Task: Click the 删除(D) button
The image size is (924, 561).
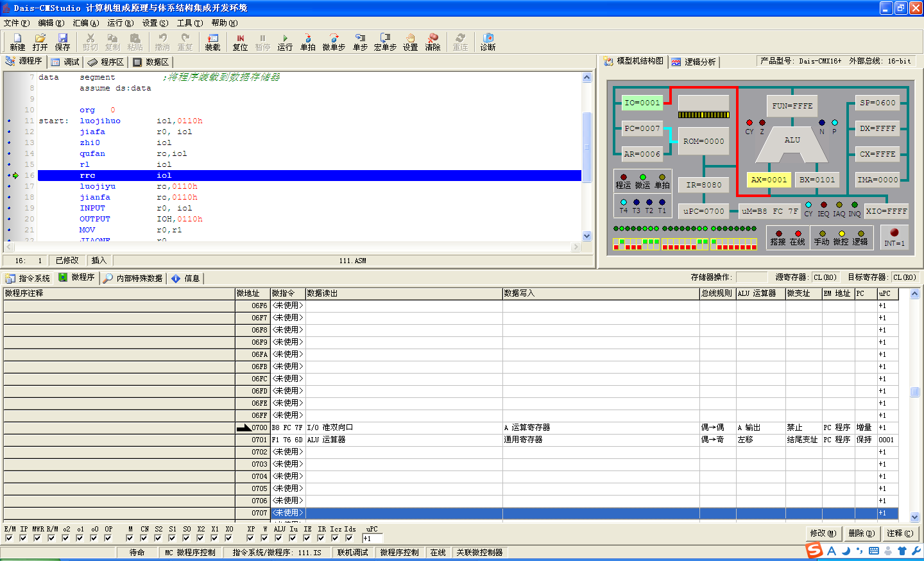Action: [861, 533]
